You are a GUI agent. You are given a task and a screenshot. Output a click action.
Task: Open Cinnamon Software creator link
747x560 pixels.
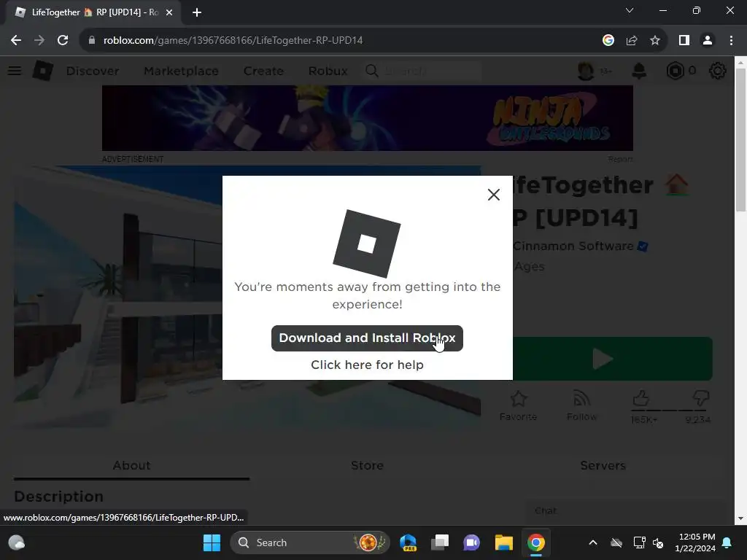(x=573, y=246)
